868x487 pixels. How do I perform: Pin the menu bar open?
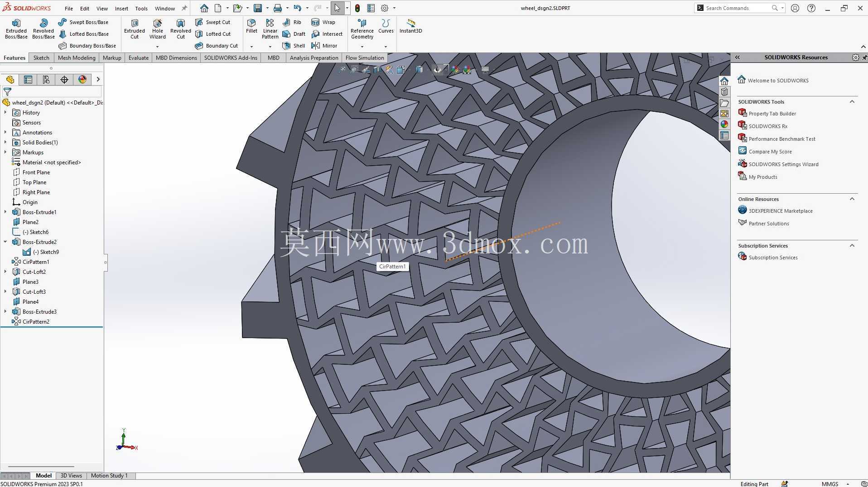(184, 8)
